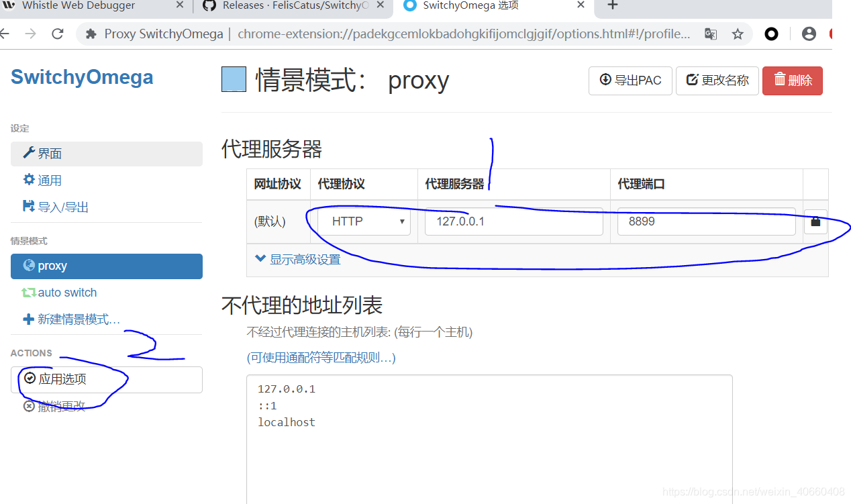Close the Whistle Web Debugger tab
Viewport: 851px width, 504px height.
click(x=180, y=5)
